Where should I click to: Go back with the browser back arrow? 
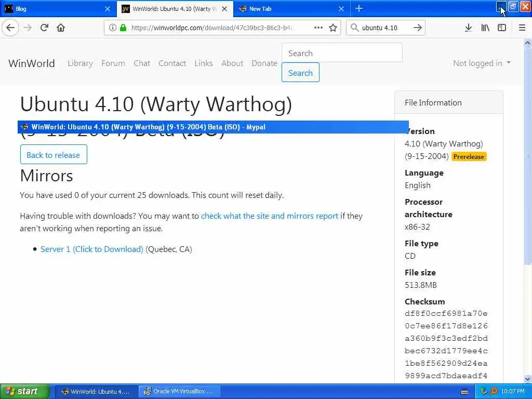10,28
